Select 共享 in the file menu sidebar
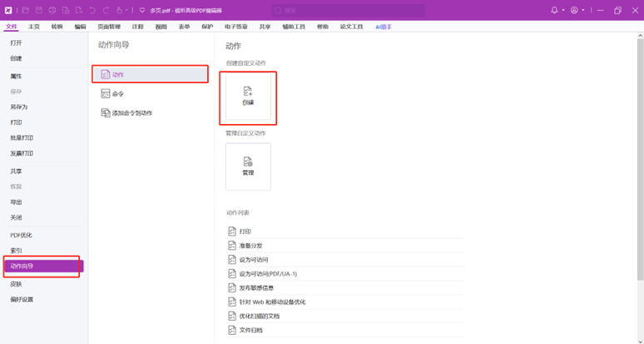Screen dimensions: 644x344 (16, 171)
